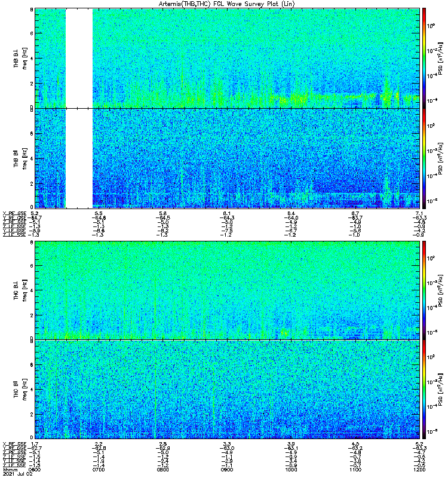
Task: Select the 'THB B∥' axis label
Action: [16, 158]
